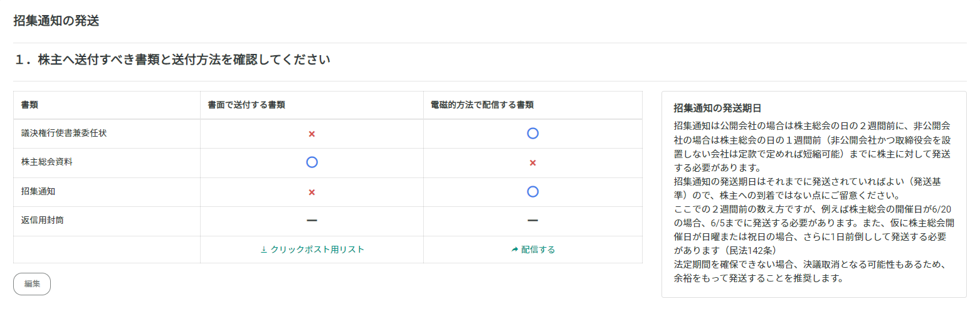Select the 招集通知 row label in table
Viewport: 980px width, 311px height.
click(x=38, y=192)
